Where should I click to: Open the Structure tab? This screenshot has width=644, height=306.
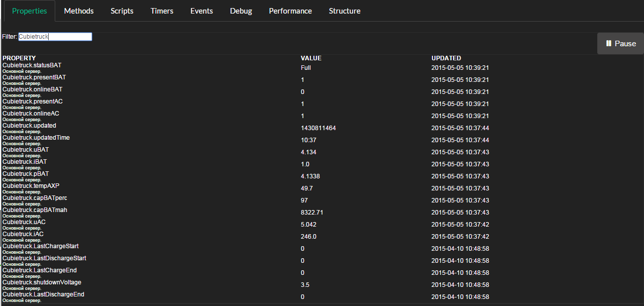click(345, 11)
